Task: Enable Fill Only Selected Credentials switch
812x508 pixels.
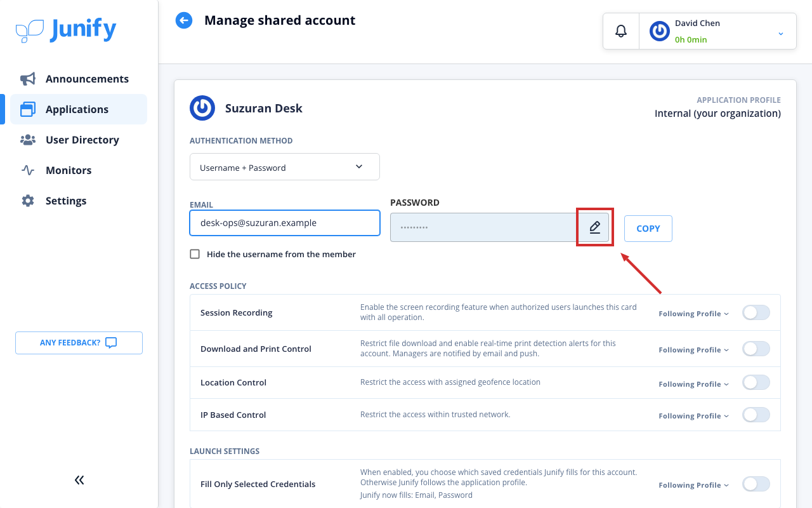Action: pyautogui.click(x=756, y=484)
